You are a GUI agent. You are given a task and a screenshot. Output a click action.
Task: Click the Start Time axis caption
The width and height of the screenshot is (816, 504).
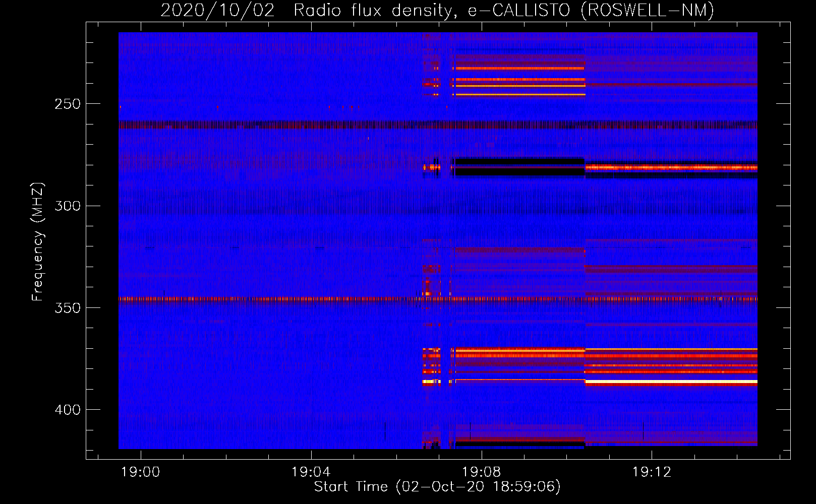(437, 487)
